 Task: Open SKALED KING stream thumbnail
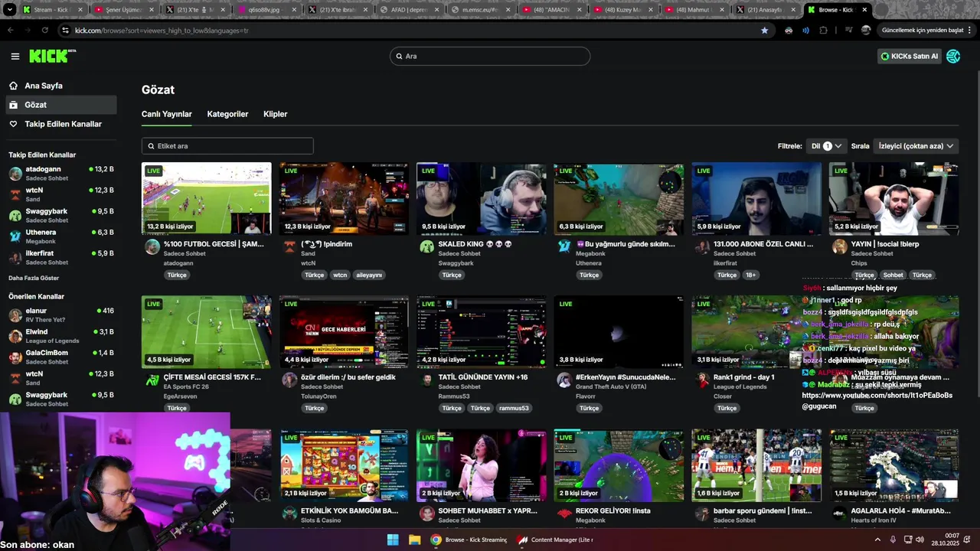point(482,198)
